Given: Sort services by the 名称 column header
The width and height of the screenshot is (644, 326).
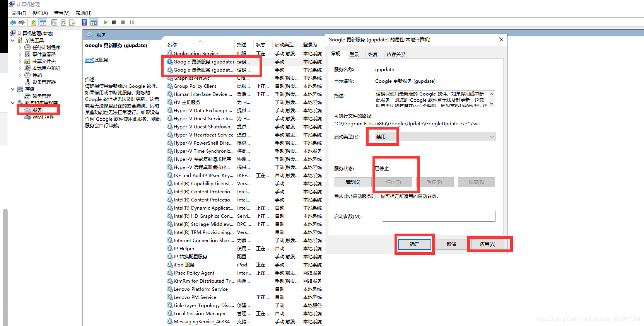Looking at the screenshot, I should 200,44.
